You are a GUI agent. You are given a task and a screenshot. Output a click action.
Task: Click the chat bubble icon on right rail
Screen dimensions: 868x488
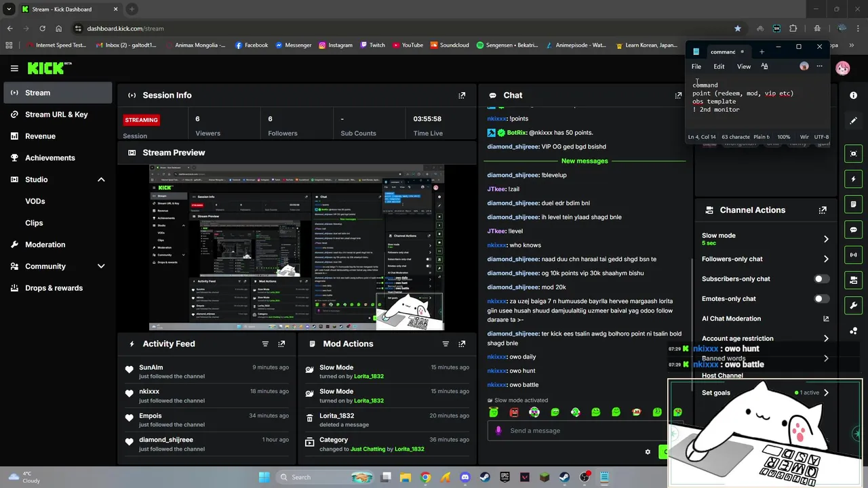[854, 230]
